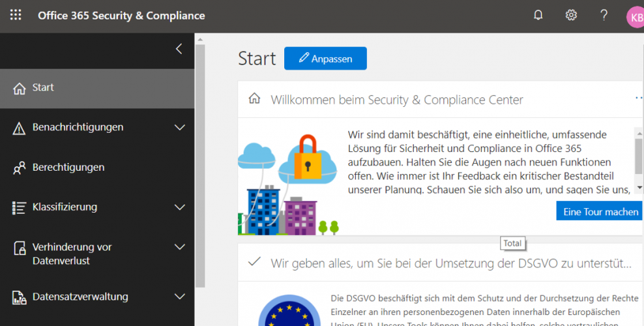
Task: Open the app launcher waffle icon
Action: (16, 15)
